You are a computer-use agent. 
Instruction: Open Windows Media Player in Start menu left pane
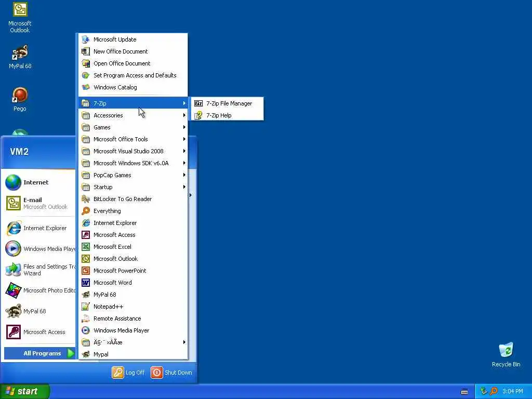[x=39, y=249]
